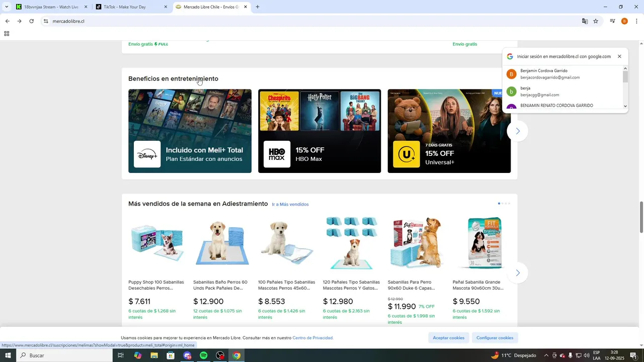This screenshot has height=362, width=644.
Task: Open 100 Pañales Tipo Sabanillas product title
Action: [x=287, y=285]
